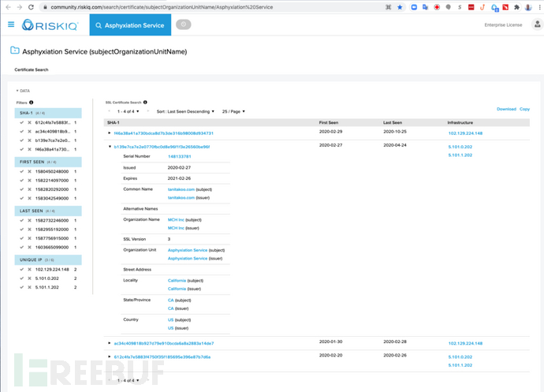Click the search magnifier icon

[x=99, y=25]
